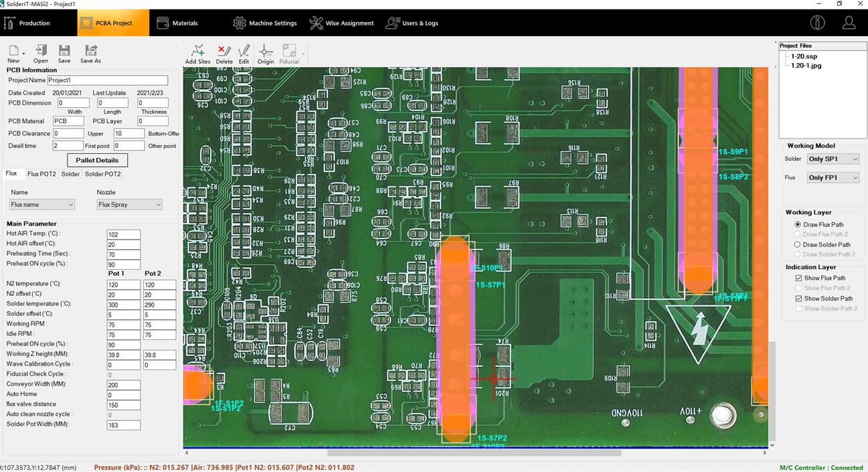Switch to the Machine Settings menu
Screen dimensions: 868x472
pyautogui.click(x=265, y=23)
